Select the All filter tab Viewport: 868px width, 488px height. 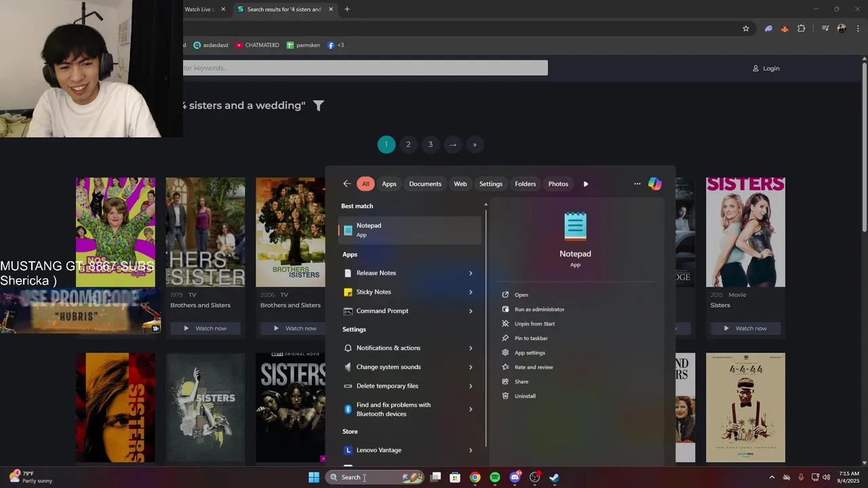pos(366,184)
